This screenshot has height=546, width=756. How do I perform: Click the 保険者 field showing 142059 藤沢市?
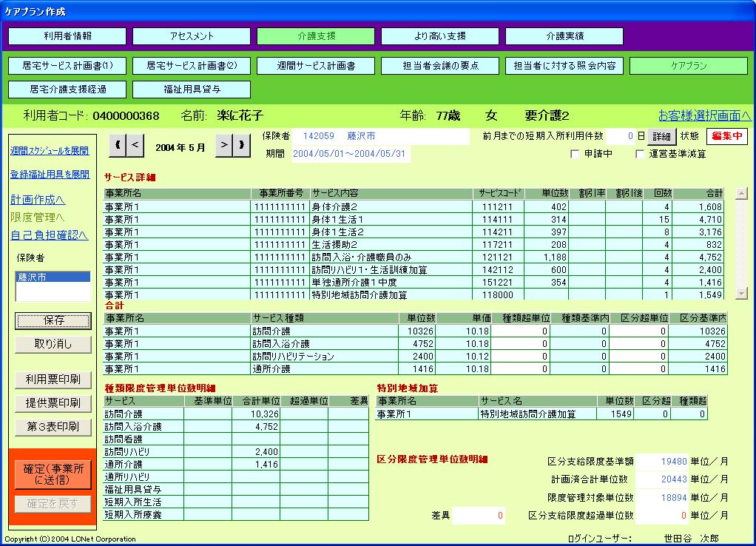[381, 136]
